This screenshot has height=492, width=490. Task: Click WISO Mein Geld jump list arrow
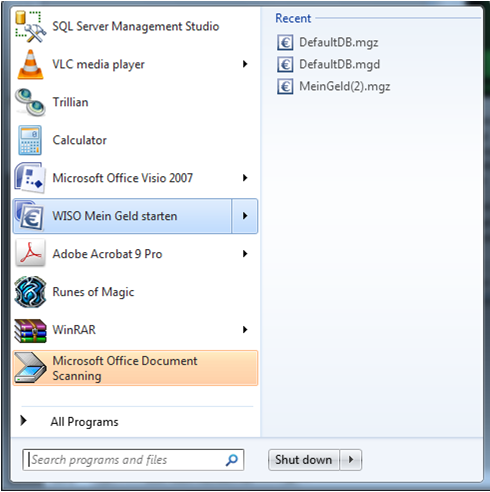(245, 216)
